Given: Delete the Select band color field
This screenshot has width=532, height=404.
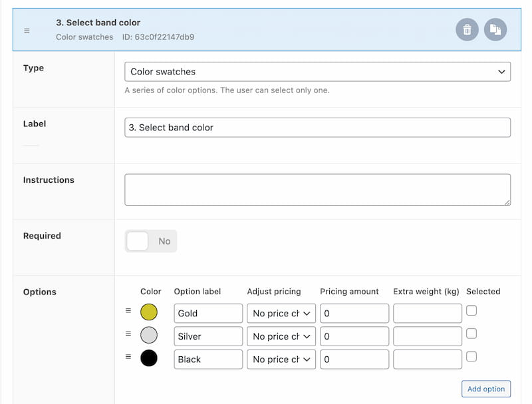Looking at the screenshot, I should click(x=467, y=29).
